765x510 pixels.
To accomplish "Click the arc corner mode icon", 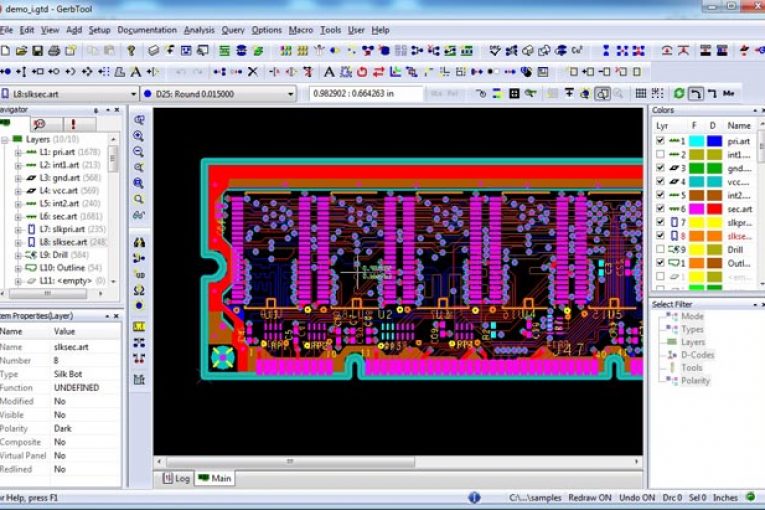I will point(695,93).
